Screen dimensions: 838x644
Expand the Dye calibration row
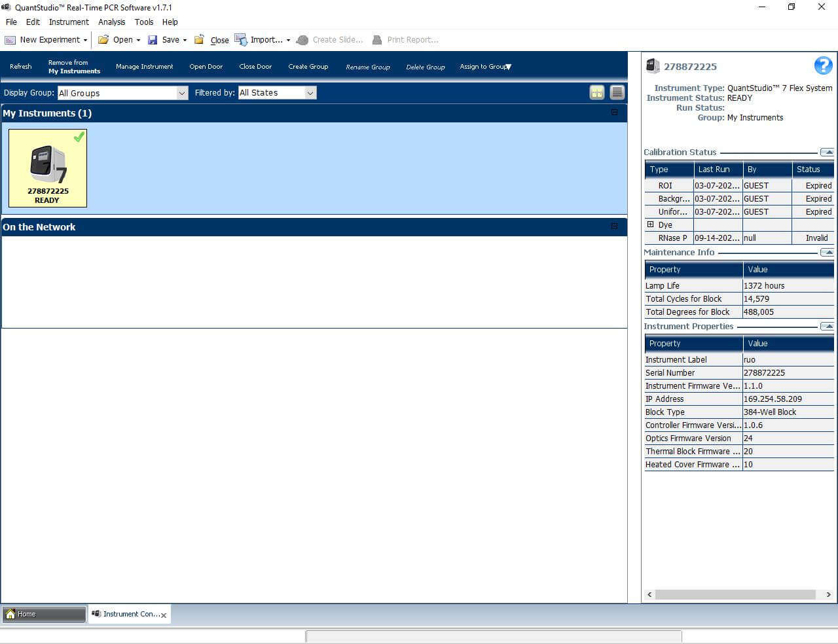(650, 224)
